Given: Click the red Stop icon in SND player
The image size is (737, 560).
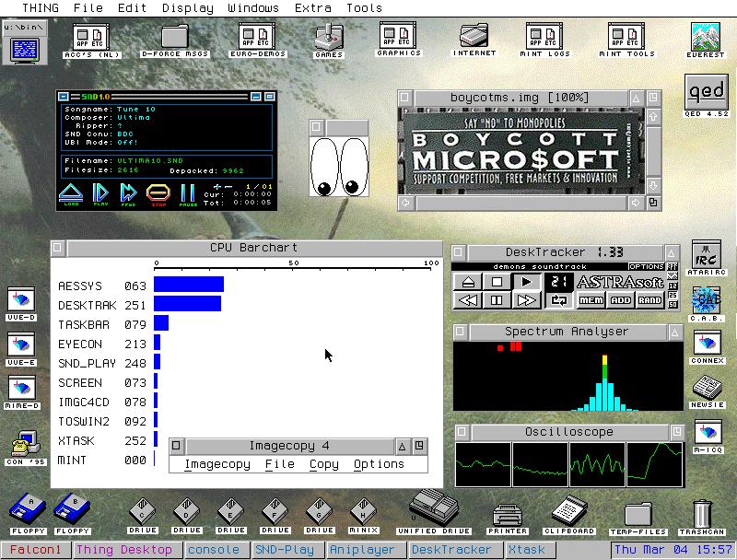Looking at the screenshot, I should (x=158, y=194).
